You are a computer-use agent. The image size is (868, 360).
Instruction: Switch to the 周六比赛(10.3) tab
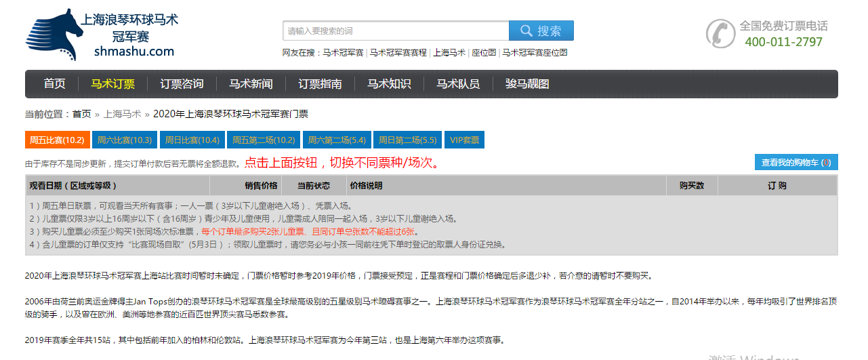[125, 140]
